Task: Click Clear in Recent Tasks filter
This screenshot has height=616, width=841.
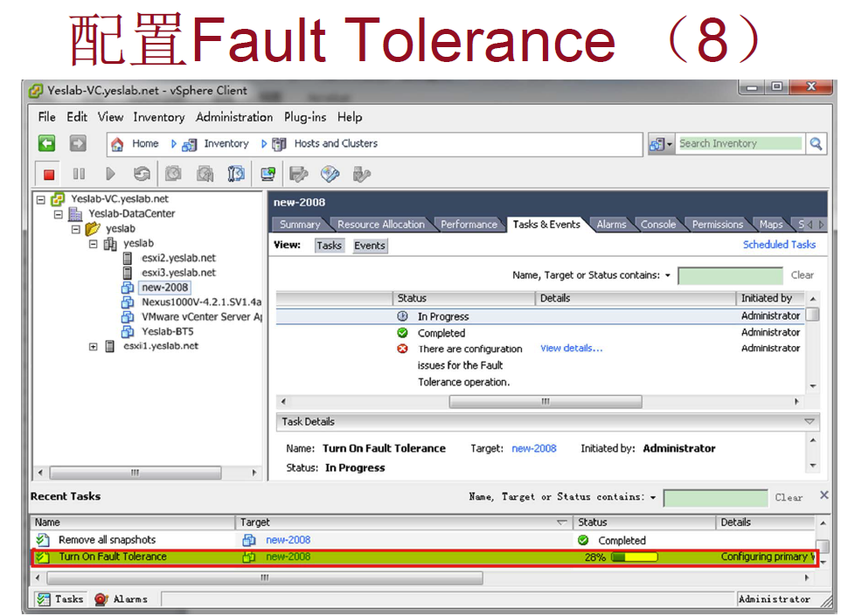Action: click(789, 497)
